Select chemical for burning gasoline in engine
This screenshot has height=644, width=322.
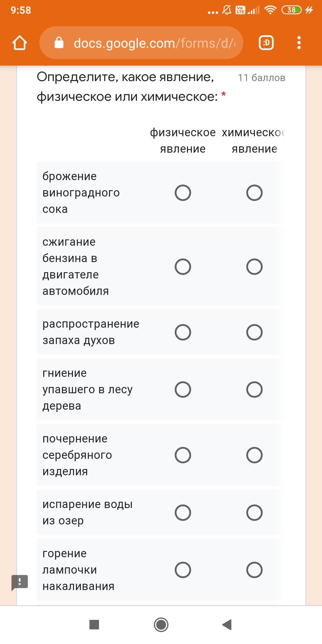point(254,267)
